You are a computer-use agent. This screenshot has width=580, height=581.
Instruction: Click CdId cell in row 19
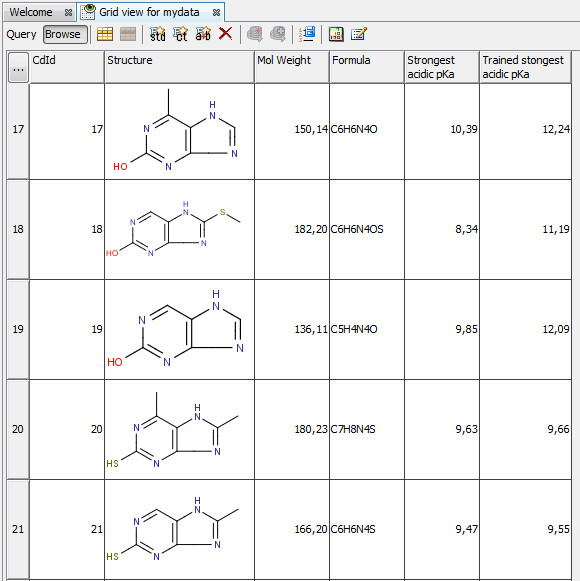pos(67,330)
